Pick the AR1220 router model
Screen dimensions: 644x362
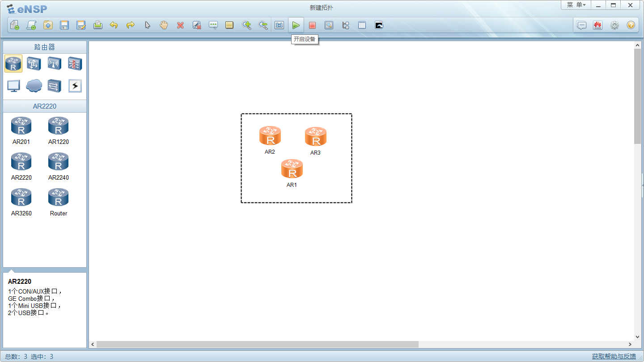pyautogui.click(x=58, y=130)
